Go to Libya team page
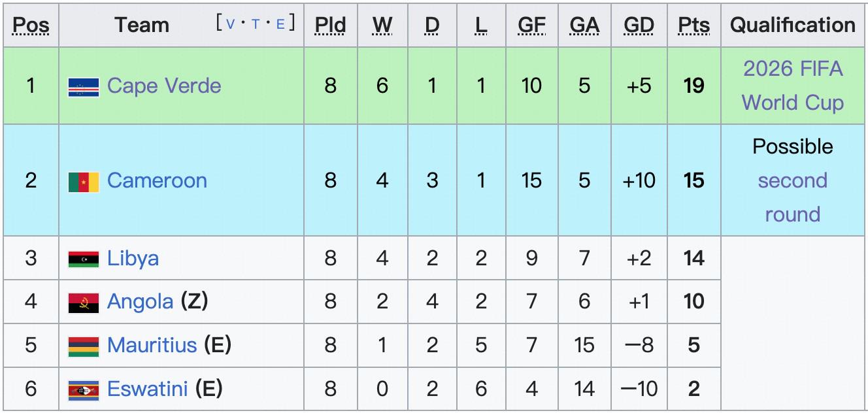 click(x=133, y=258)
